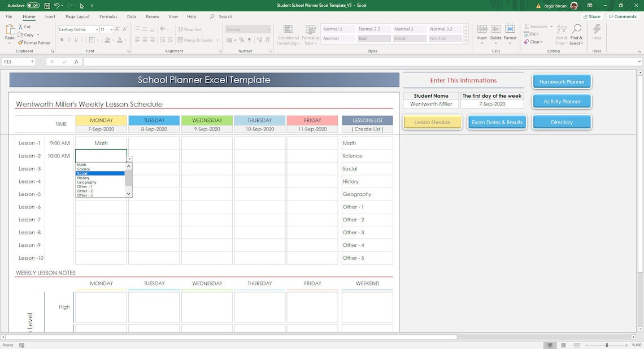Open the Homework Planner

click(x=562, y=81)
